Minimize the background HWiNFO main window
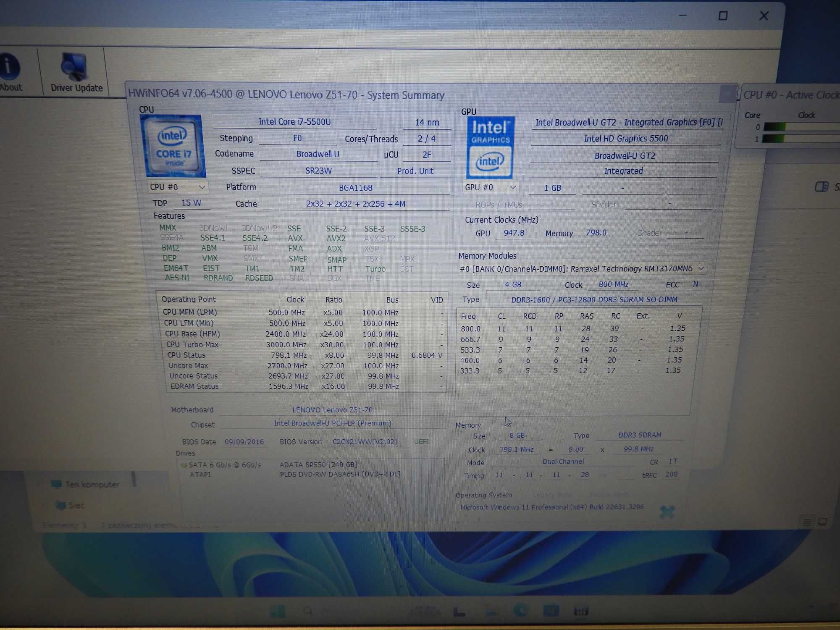The width and height of the screenshot is (840, 630). [x=683, y=16]
